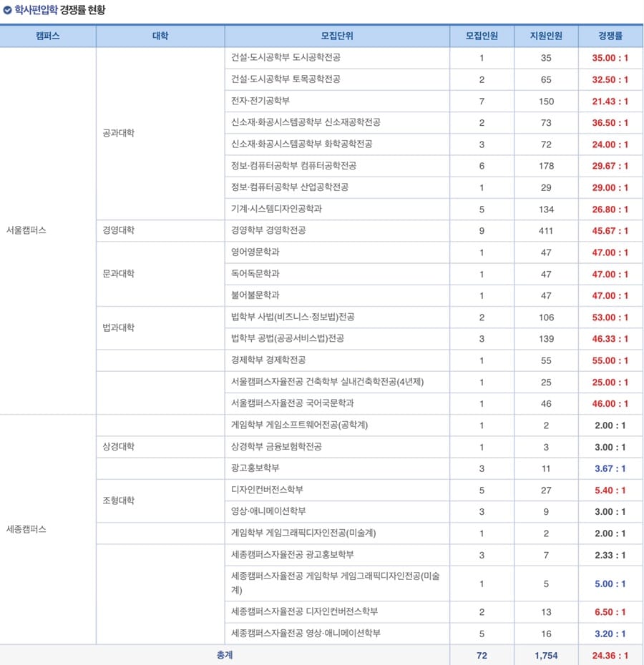Select 신소재·화공시스템공학부 신소재공학전공 text
The width and height of the screenshot is (644, 665).
[x=306, y=122]
